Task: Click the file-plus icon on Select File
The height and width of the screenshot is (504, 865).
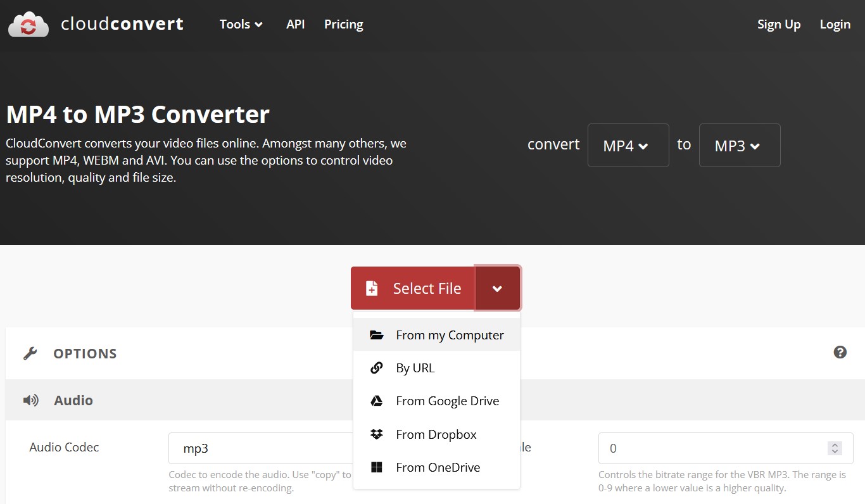Action: coord(372,289)
